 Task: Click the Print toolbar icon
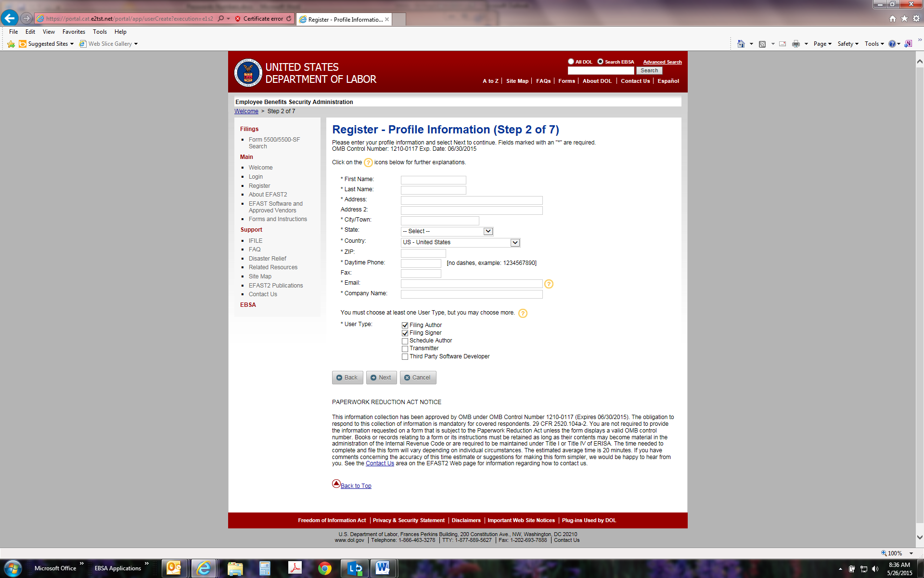[796, 44]
